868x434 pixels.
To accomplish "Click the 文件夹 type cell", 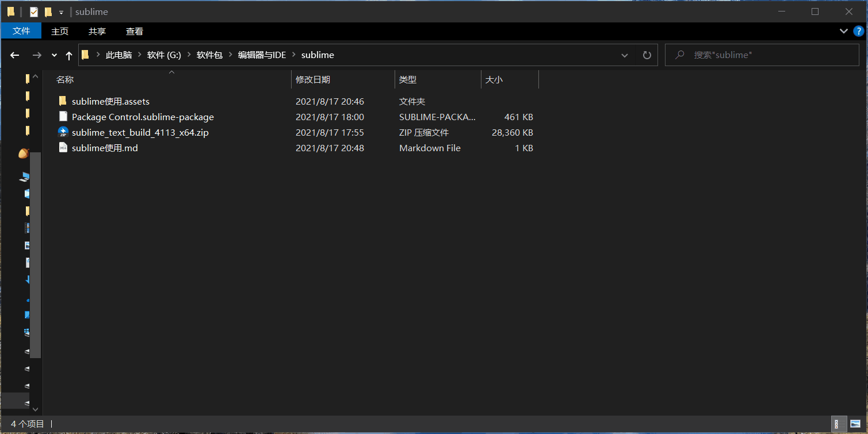I will 412,101.
